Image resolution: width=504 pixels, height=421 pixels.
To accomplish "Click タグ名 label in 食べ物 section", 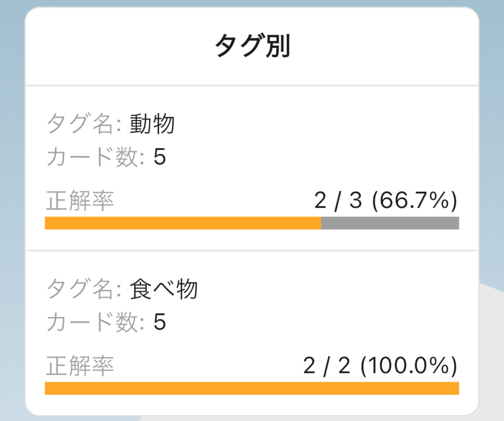I will coord(84,289).
